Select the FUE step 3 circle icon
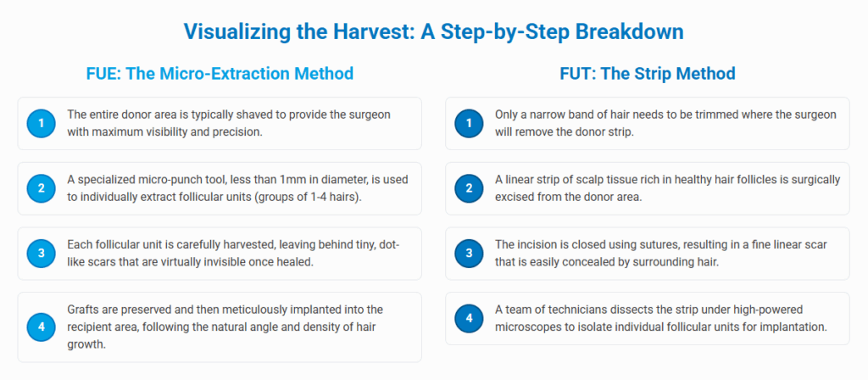Screen dimensions: 868x380 tap(41, 254)
